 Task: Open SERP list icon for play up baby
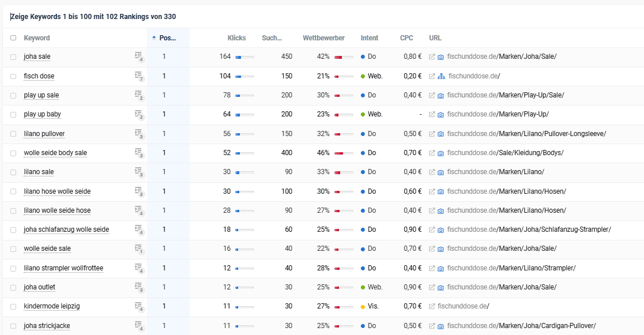click(139, 114)
